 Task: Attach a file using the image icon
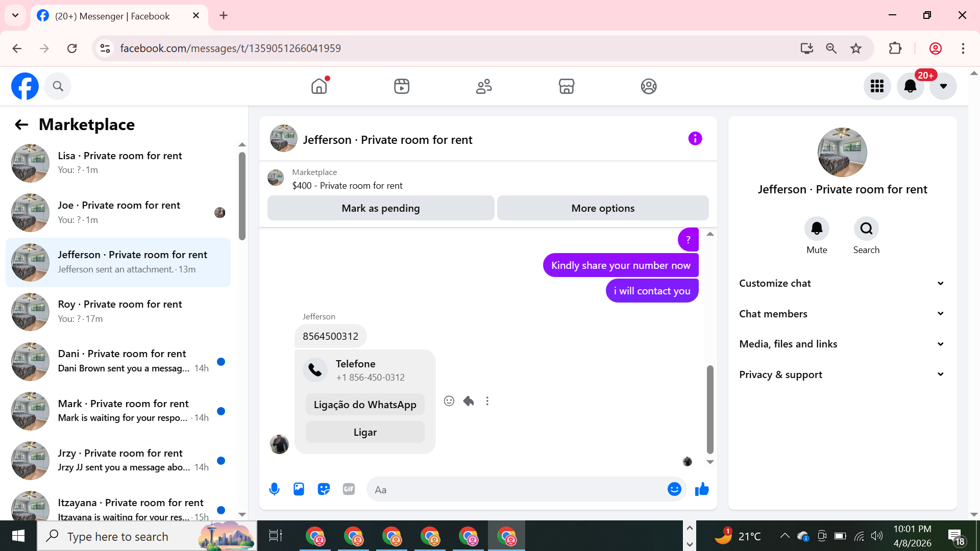(299, 489)
